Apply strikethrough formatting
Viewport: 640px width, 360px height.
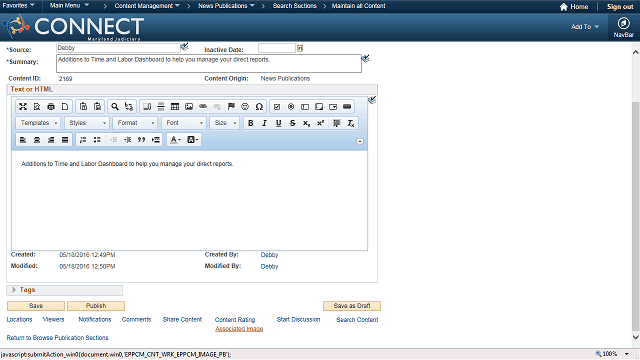(292, 123)
